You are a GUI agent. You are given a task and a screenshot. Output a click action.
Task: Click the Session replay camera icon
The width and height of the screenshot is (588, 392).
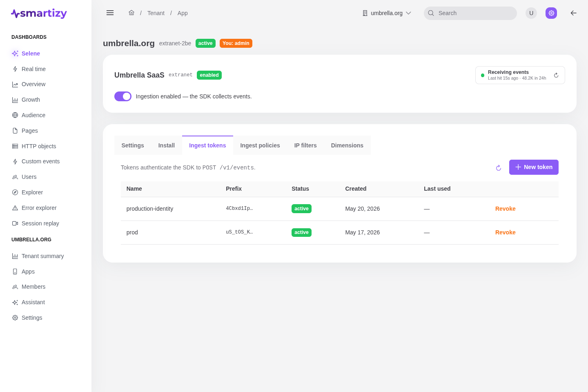(15, 223)
